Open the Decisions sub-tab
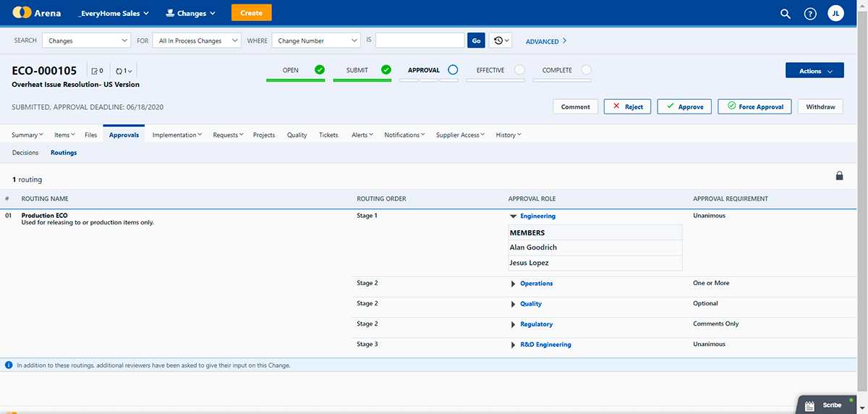Image resolution: width=868 pixels, height=414 pixels. pos(25,153)
